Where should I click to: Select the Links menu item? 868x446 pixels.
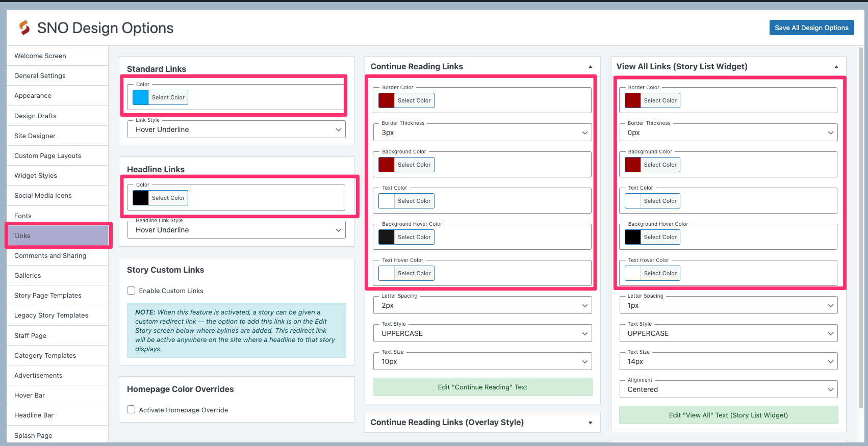pyautogui.click(x=58, y=235)
